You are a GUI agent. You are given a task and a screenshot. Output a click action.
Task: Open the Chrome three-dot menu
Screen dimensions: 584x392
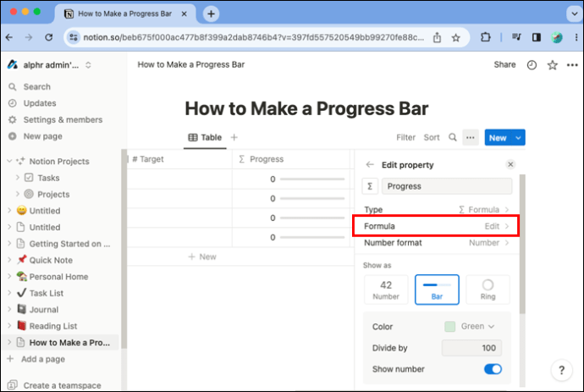576,37
